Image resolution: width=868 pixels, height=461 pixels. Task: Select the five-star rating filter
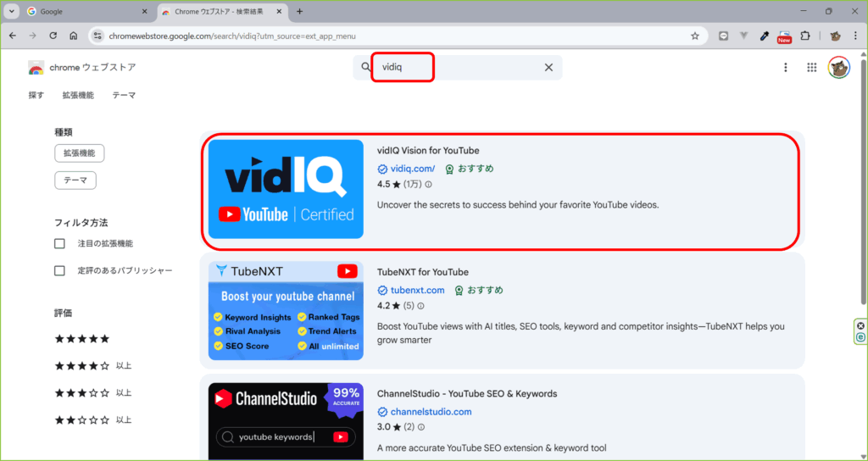click(x=82, y=339)
